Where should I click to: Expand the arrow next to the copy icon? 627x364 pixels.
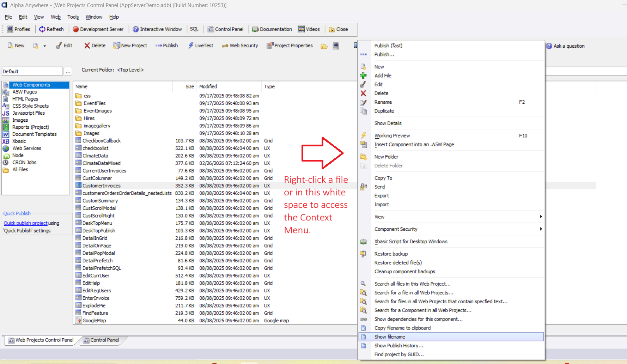pyautogui.click(x=45, y=46)
